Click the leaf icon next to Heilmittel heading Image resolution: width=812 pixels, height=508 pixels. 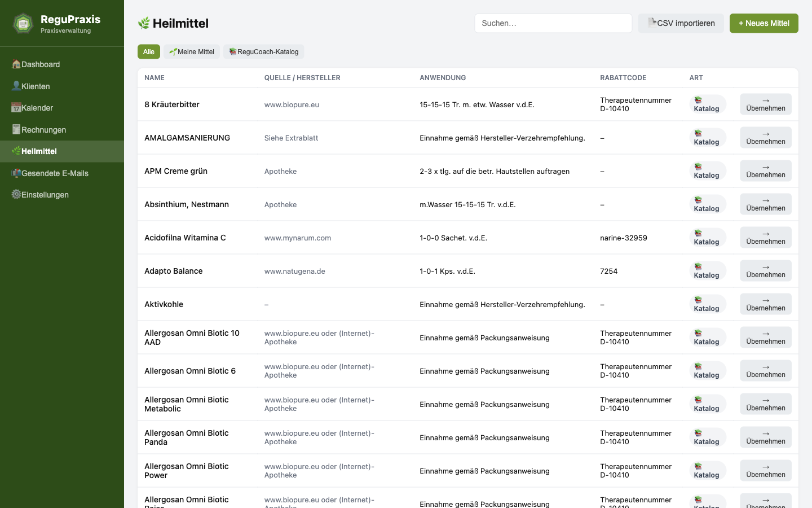144,23
